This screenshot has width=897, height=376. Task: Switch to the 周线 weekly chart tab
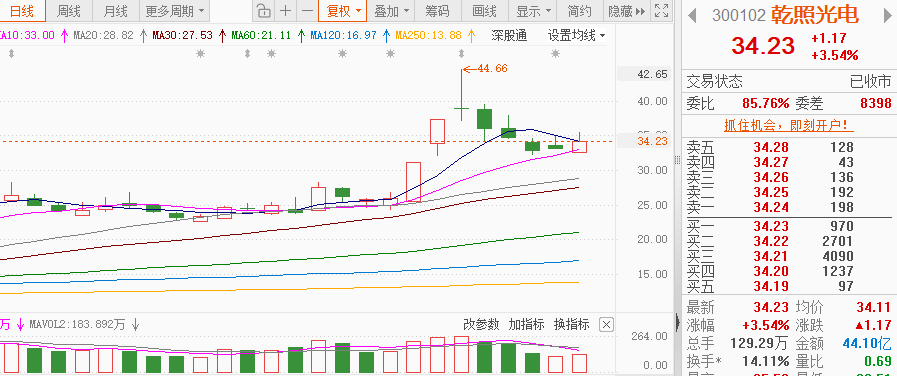(x=68, y=11)
